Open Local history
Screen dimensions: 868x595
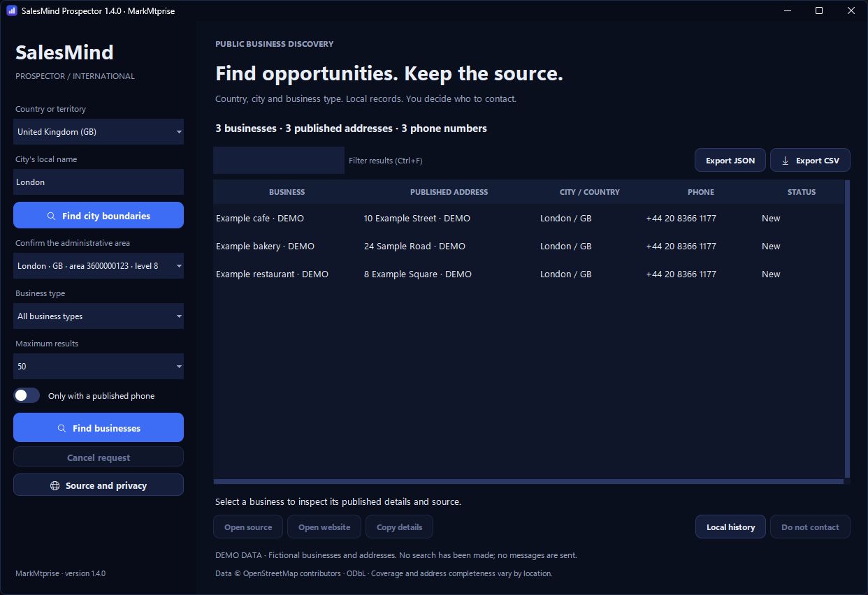tap(730, 527)
